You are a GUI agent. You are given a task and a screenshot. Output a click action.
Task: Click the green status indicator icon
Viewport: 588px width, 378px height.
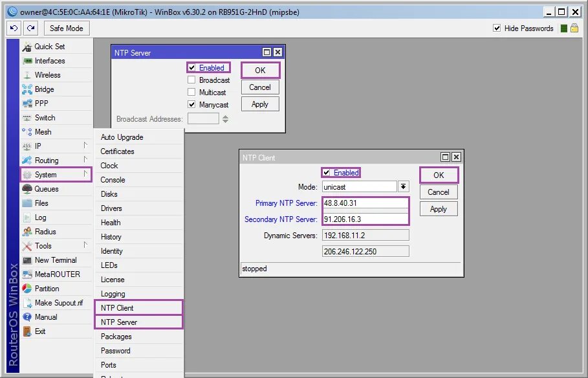click(x=563, y=28)
